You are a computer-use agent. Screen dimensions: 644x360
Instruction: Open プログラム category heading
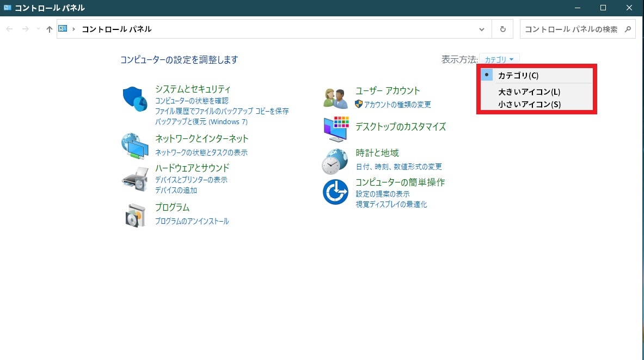(172, 208)
